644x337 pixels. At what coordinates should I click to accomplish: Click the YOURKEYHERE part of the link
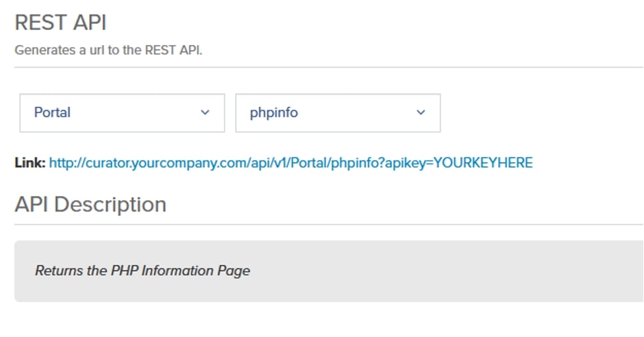click(483, 163)
